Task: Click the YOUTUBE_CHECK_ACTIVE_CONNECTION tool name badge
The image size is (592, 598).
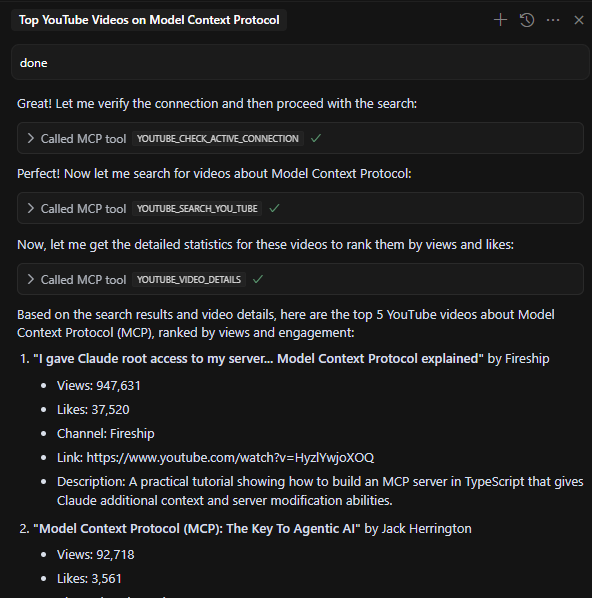Action: (x=217, y=138)
